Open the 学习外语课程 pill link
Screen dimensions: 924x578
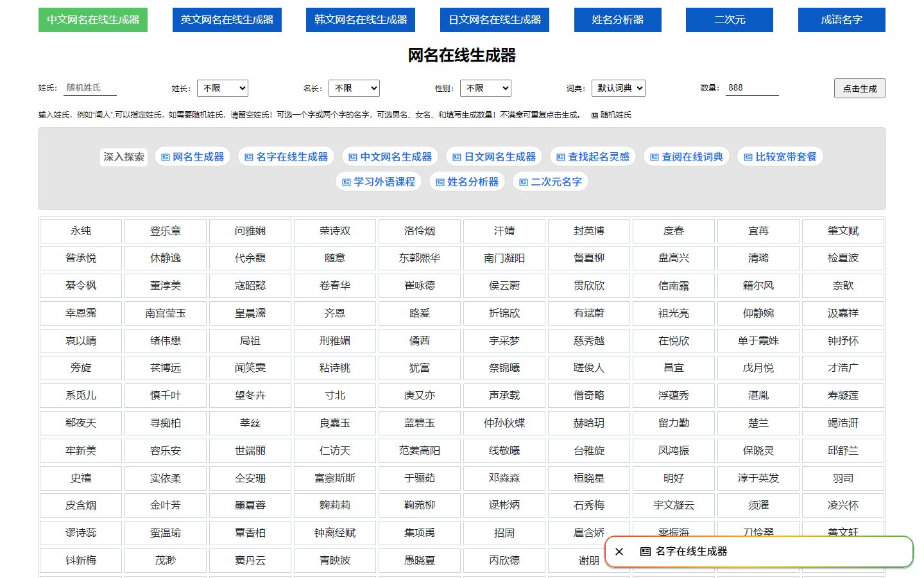tap(379, 182)
